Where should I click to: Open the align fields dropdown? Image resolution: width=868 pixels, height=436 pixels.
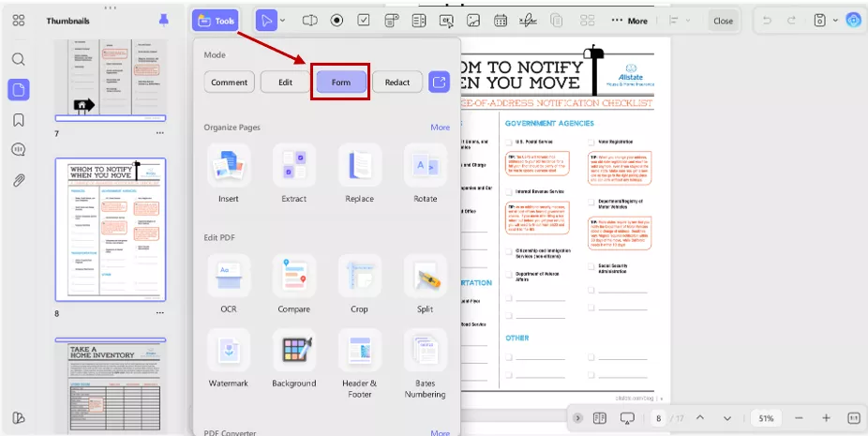680,21
